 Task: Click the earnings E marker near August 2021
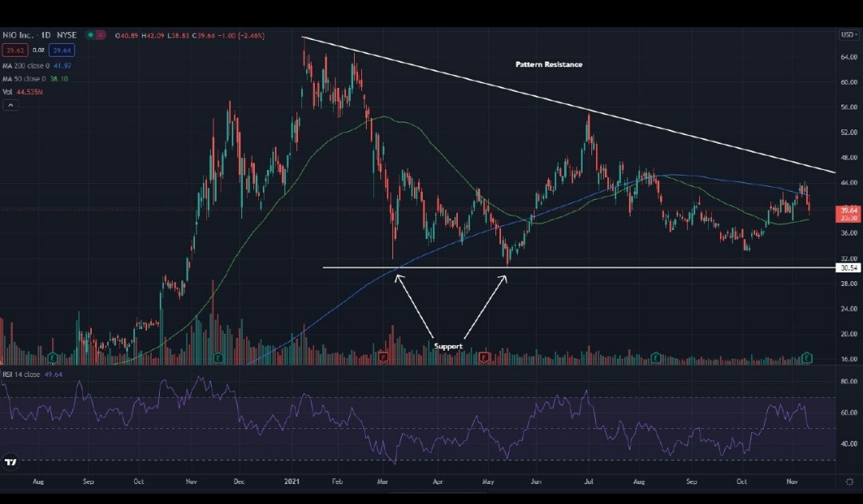(655, 358)
